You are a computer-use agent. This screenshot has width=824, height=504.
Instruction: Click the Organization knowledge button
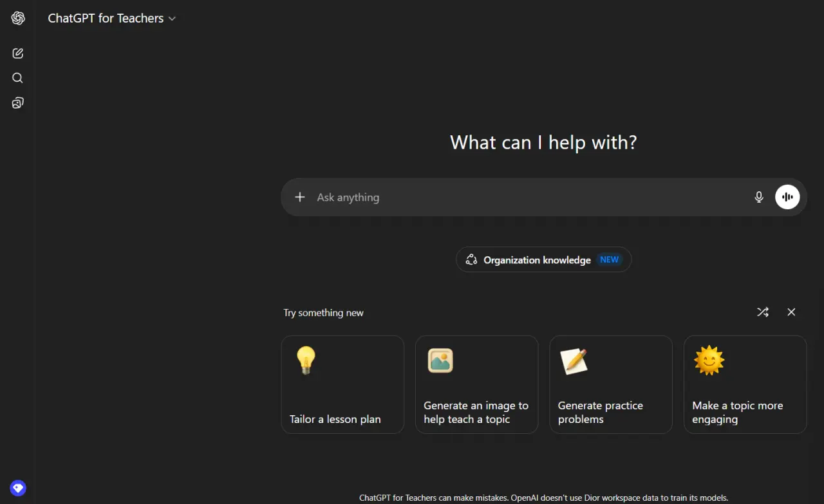point(543,260)
